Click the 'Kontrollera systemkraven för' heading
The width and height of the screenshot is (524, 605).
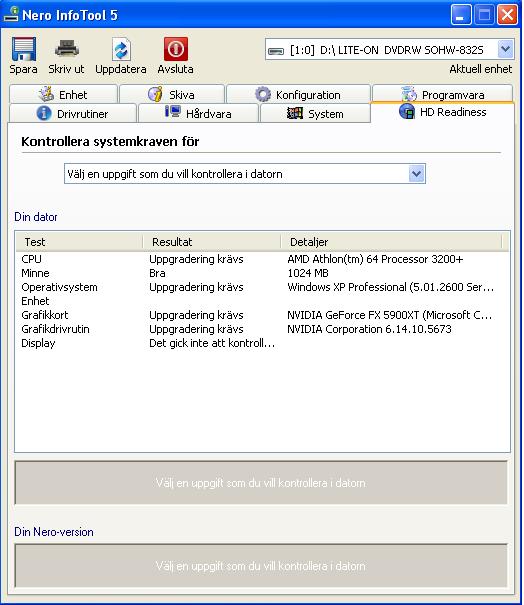(110, 142)
